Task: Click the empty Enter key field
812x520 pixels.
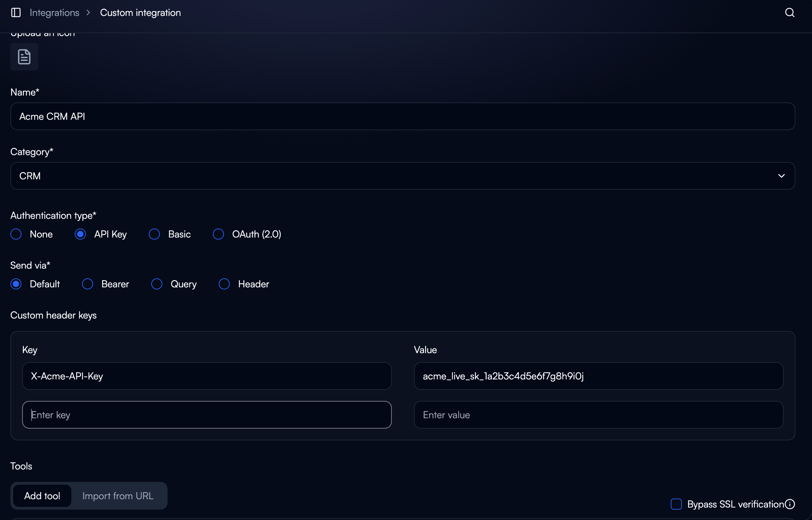Action: point(207,414)
